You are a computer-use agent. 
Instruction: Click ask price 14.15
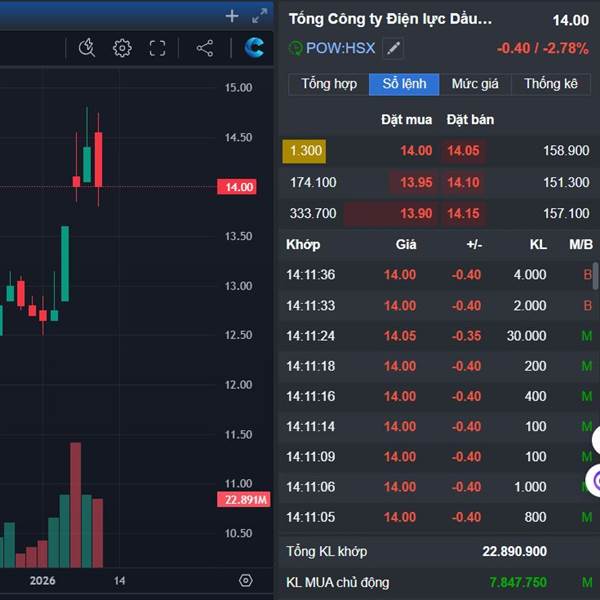click(x=463, y=214)
